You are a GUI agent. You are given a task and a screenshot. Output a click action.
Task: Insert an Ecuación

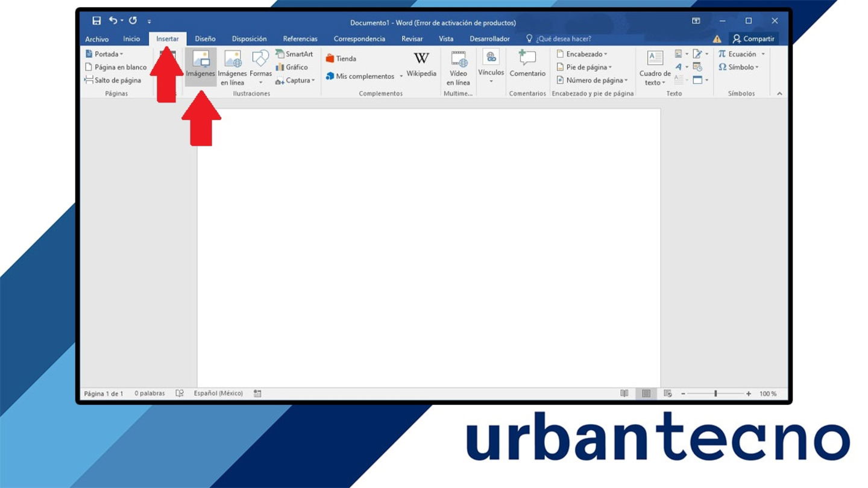click(x=737, y=54)
